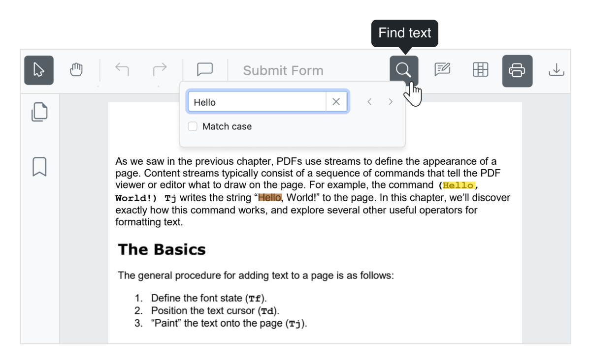Open the comment annotation tool
This screenshot has width=591, height=364.
pyautogui.click(x=204, y=70)
